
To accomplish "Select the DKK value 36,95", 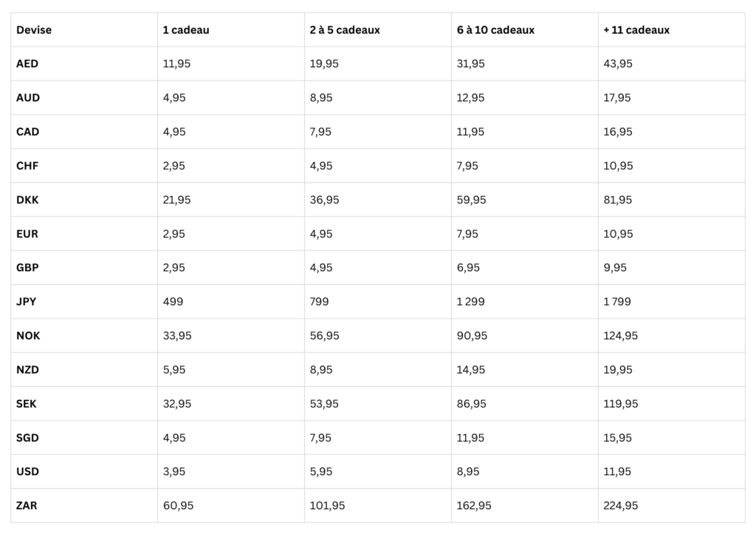I will (325, 200).
